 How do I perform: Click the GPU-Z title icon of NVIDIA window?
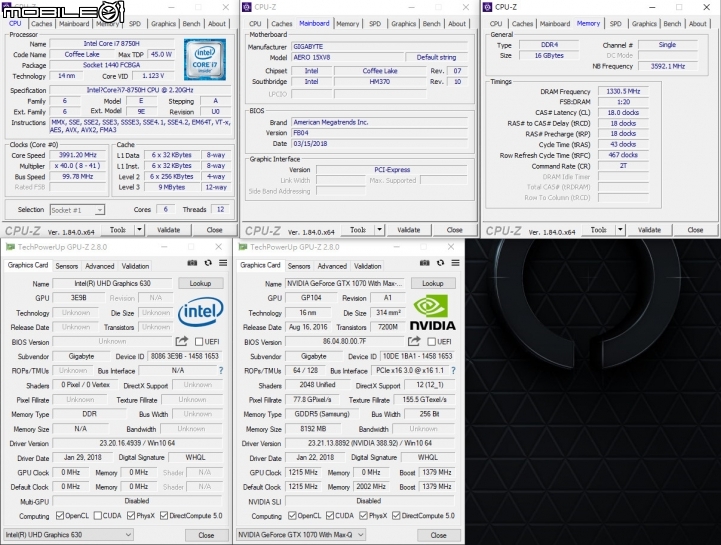click(x=242, y=247)
